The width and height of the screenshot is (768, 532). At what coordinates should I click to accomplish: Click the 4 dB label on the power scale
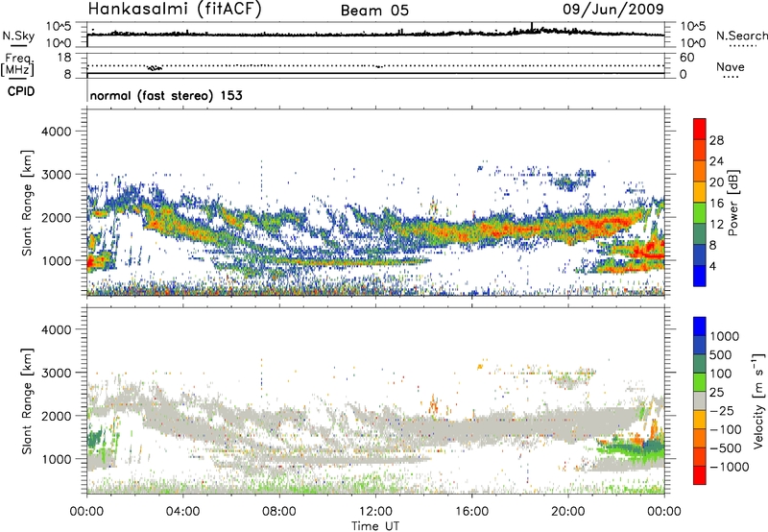point(712,266)
